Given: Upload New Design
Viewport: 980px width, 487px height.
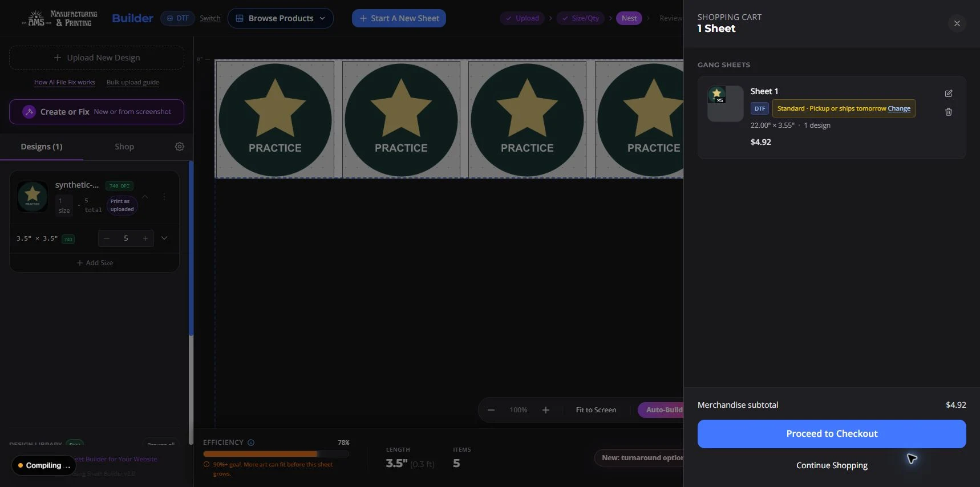Looking at the screenshot, I should pos(96,58).
